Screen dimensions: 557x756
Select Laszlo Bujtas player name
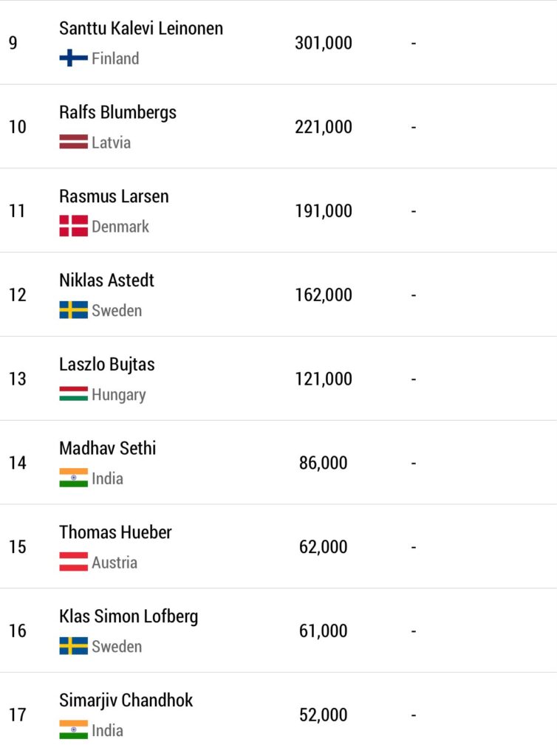(107, 365)
